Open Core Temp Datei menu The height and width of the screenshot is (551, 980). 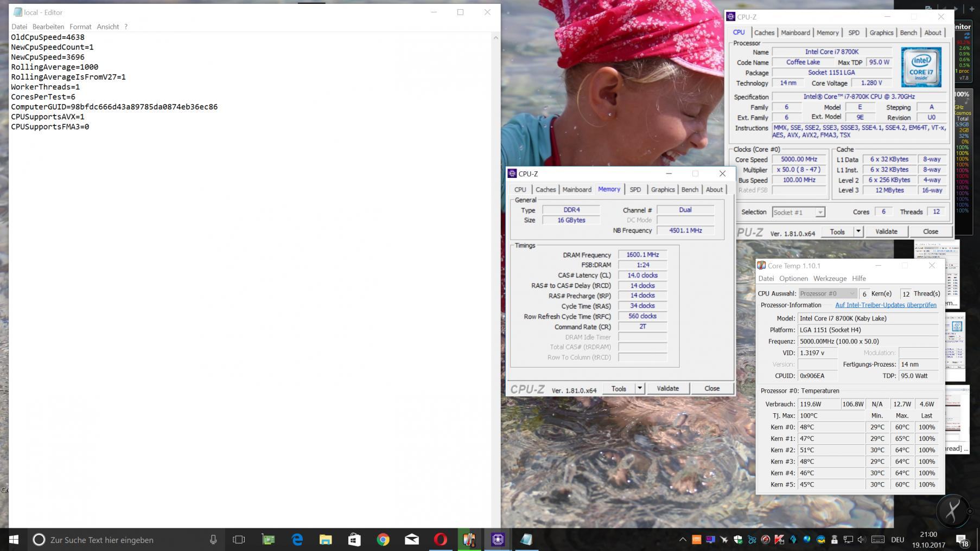pyautogui.click(x=766, y=278)
